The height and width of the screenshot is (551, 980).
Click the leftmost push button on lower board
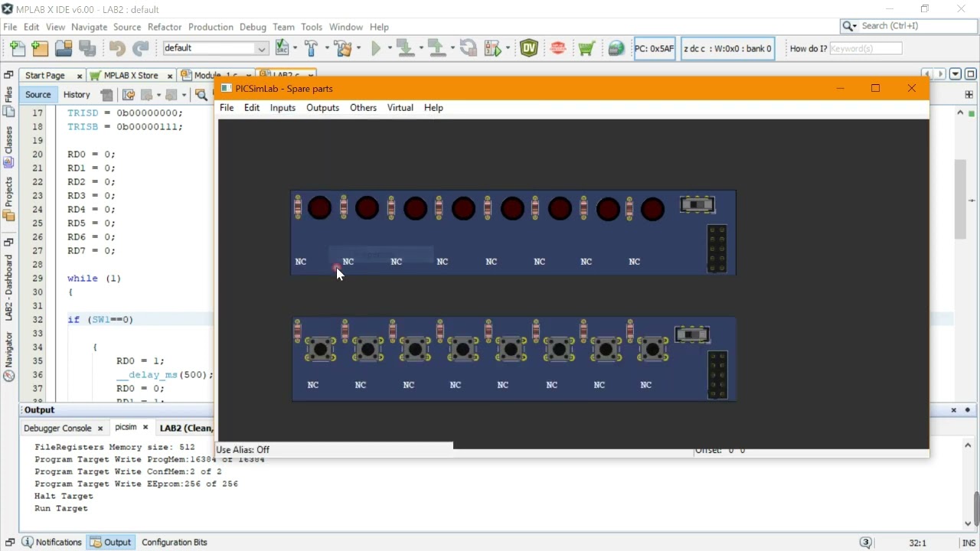[321, 350]
